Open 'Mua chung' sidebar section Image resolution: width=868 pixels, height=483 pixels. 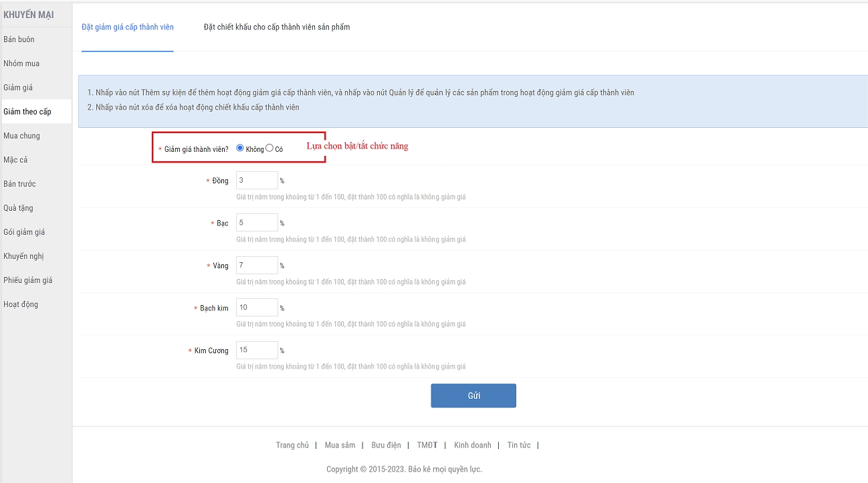(21, 136)
